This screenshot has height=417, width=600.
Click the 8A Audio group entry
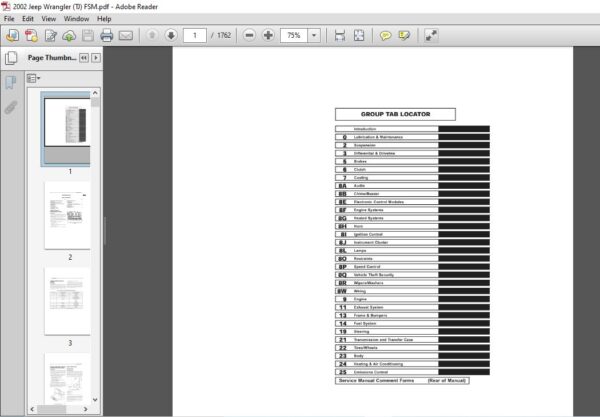[412, 186]
